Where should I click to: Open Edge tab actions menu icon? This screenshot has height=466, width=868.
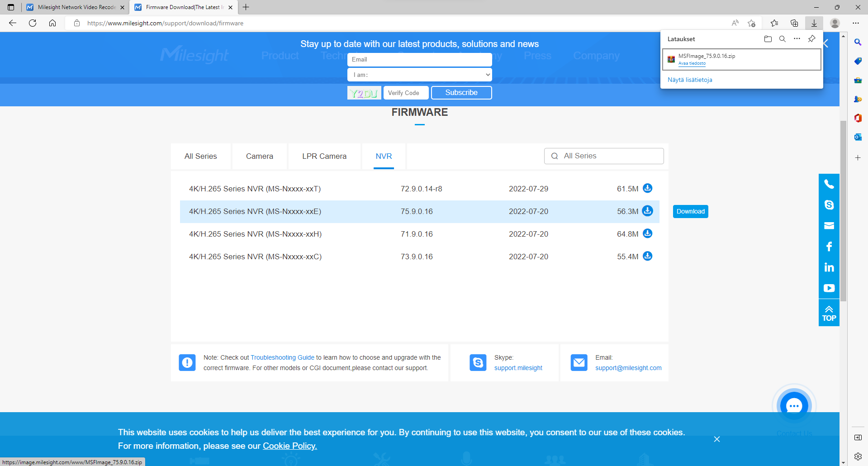[11, 7]
